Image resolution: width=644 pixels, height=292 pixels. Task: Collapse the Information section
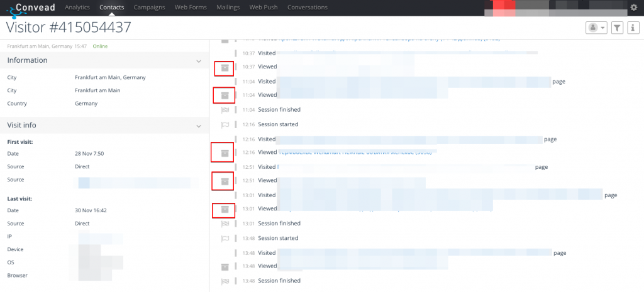tap(198, 61)
